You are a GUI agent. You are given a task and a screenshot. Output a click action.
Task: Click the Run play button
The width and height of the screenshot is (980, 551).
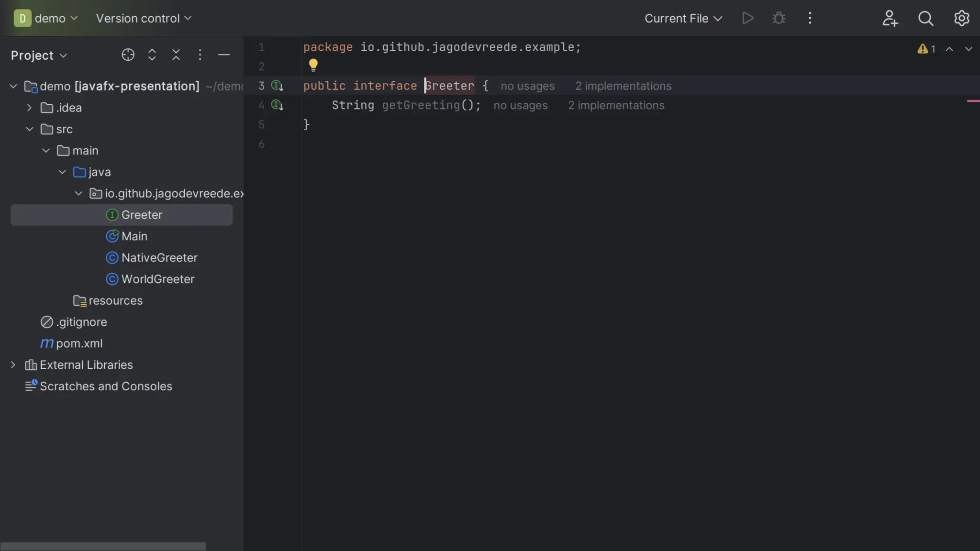(x=747, y=18)
